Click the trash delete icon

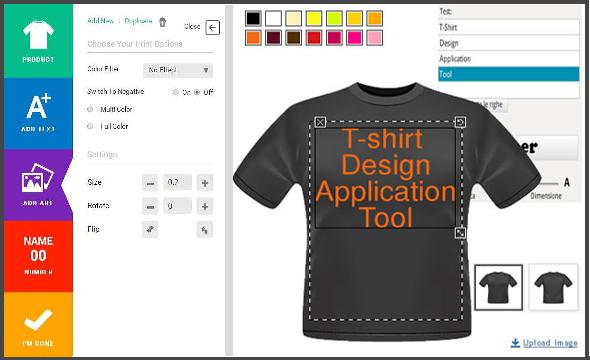click(163, 22)
